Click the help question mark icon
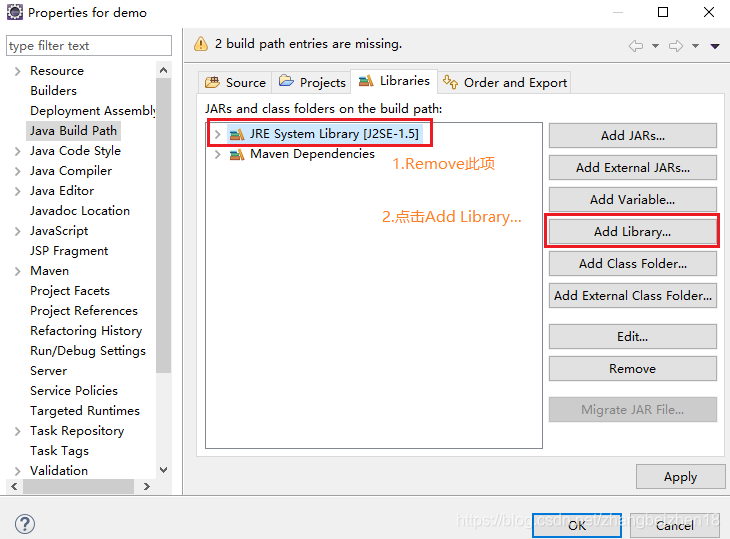Screen dimensions: 730x539 click(x=25, y=524)
